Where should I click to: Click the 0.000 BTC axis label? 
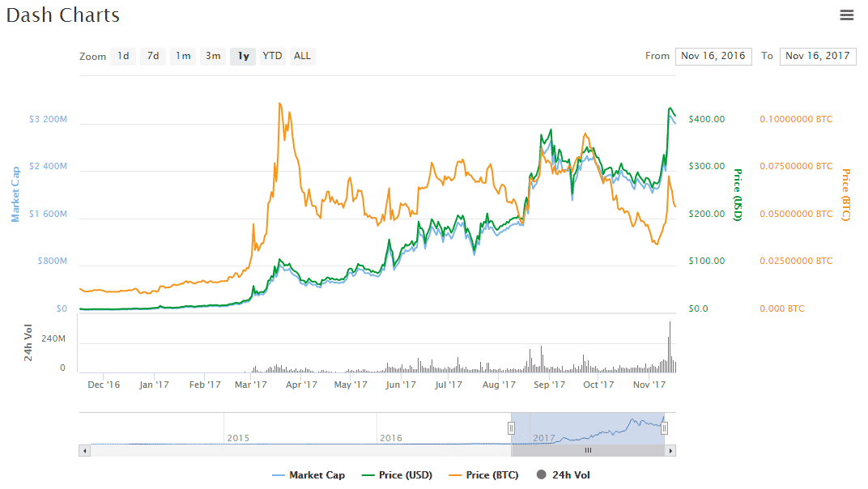pyautogui.click(x=781, y=308)
